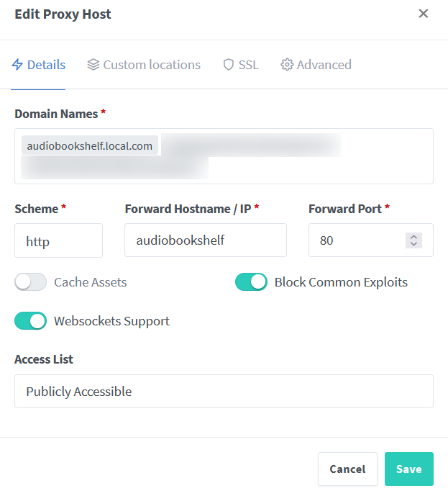Turn off Websockets Support toggle

pos(31,321)
